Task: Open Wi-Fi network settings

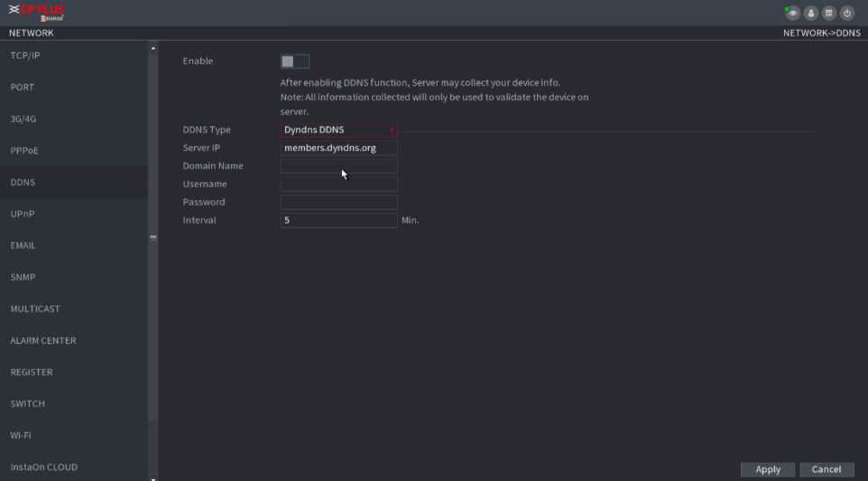Action: 21,435
